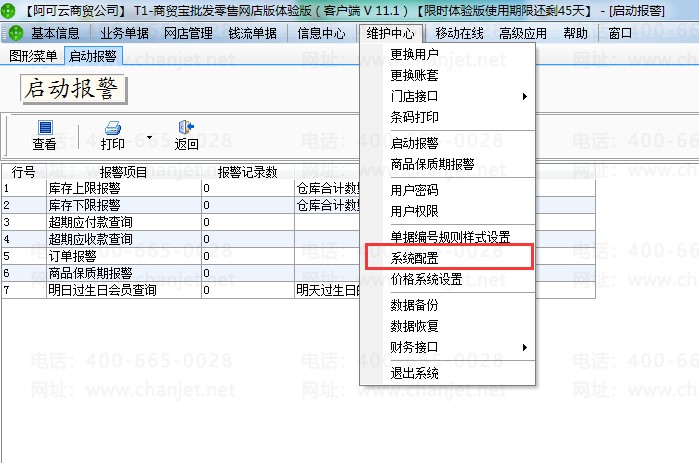Expand the 门店接口 submenu arrow
This screenshot has height=463, width=699.
525,96
